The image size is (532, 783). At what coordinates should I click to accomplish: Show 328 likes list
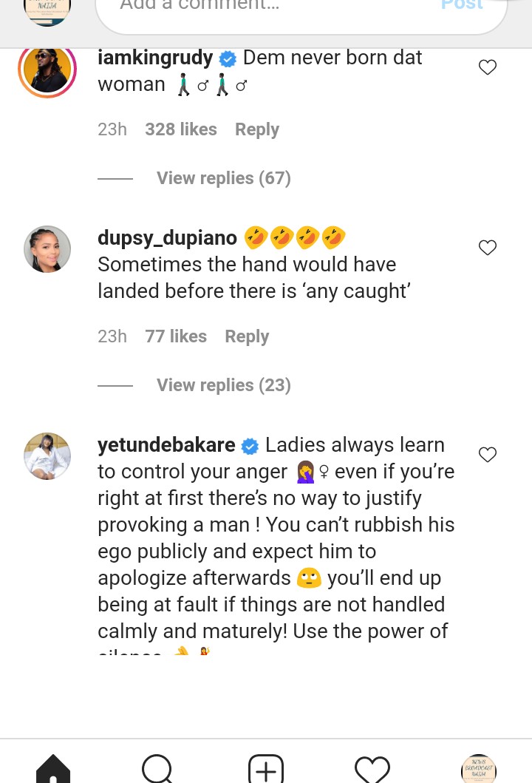tap(180, 129)
